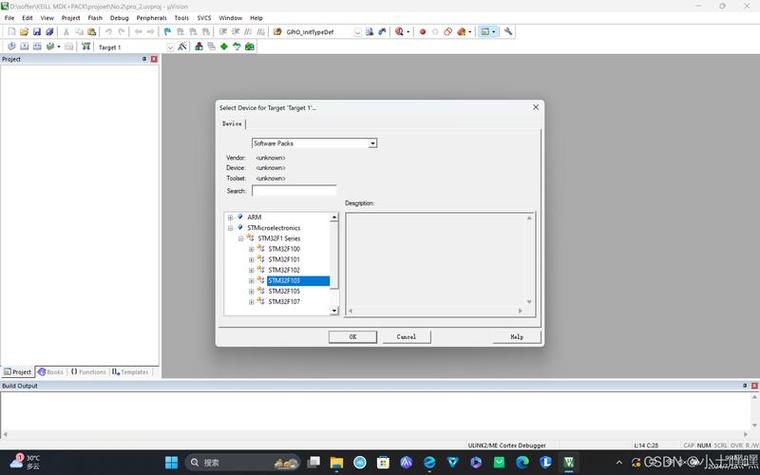Screen dimensions: 760x475
Task: Open Options for Target magic wand icon
Action: pos(182,47)
